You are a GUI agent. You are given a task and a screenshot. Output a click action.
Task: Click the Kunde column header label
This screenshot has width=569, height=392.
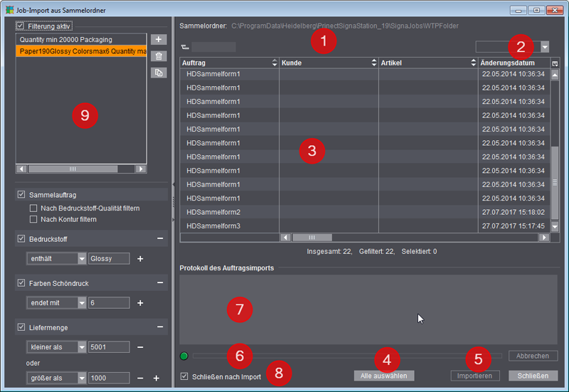tap(292, 63)
